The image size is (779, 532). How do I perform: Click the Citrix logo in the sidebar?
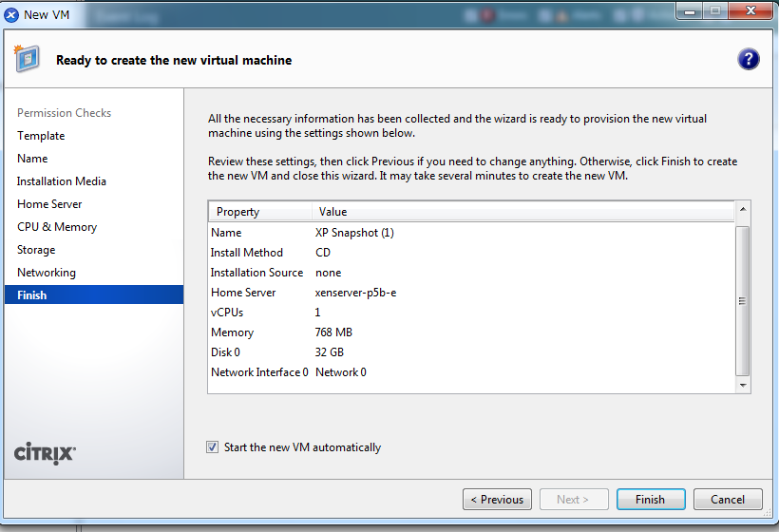(45, 453)
